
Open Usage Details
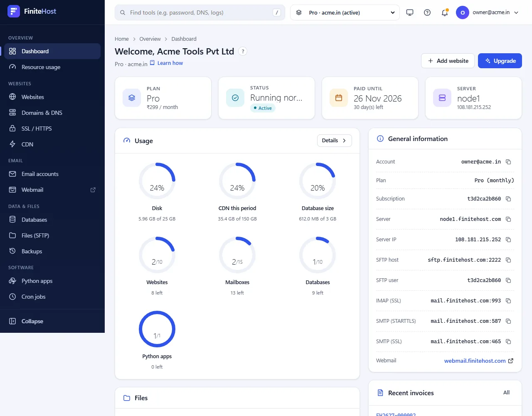[x=335, y=141]
